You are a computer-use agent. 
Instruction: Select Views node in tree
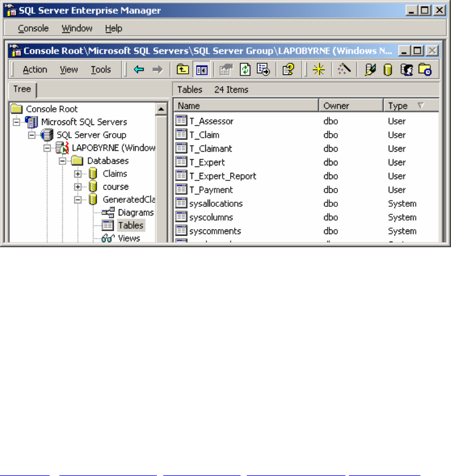click(129, 239)
